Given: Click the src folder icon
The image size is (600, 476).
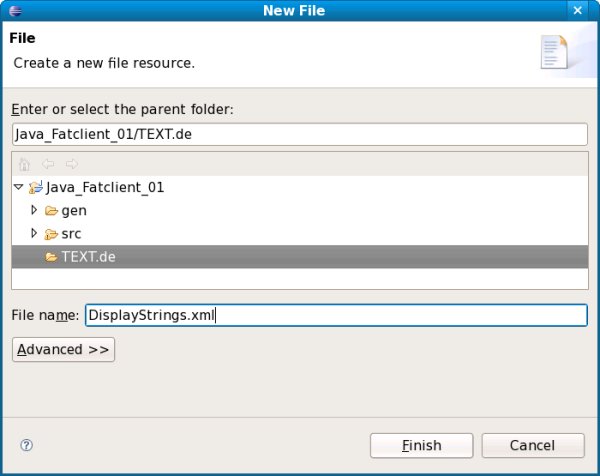Looking at the screenshot, I should coord(51,234).
